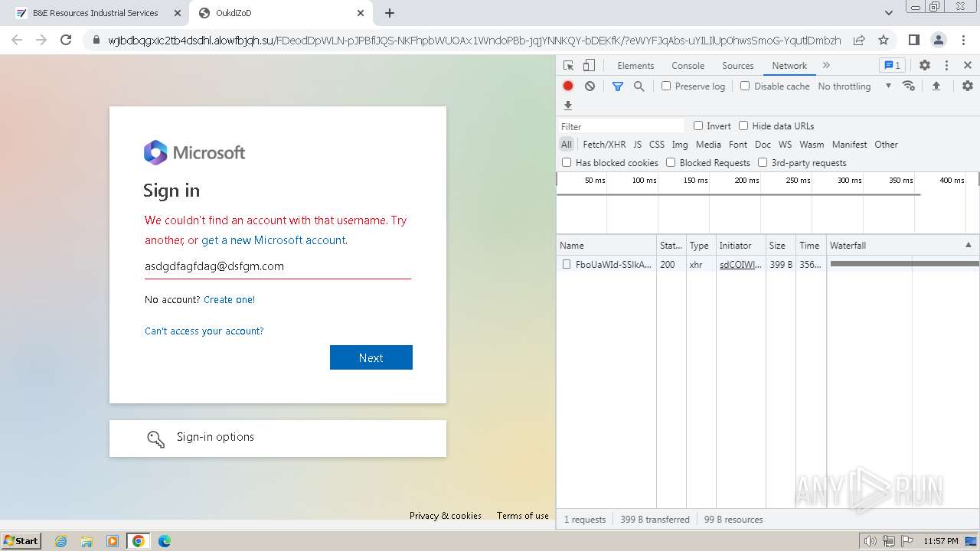Sort by the Name column header
The width and height of the screenshot is (980, 551).
[606, 245]
